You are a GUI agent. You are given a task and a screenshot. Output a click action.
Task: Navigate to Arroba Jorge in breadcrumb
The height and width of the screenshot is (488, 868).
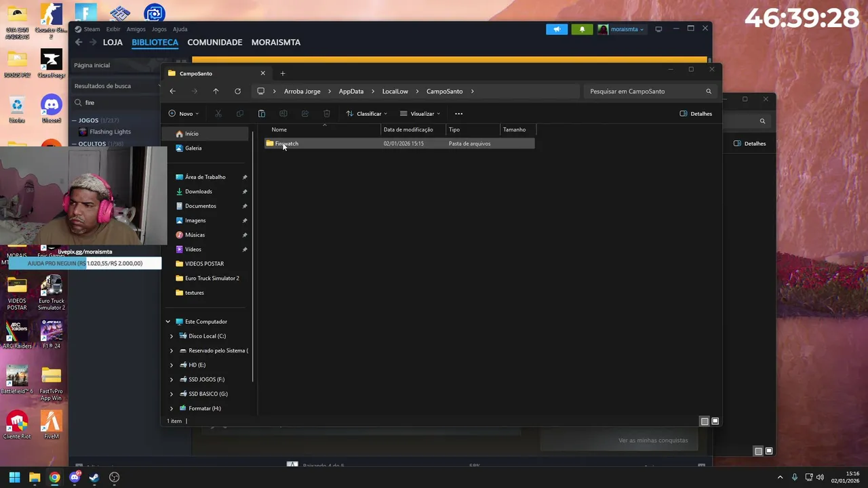[302, 91]
